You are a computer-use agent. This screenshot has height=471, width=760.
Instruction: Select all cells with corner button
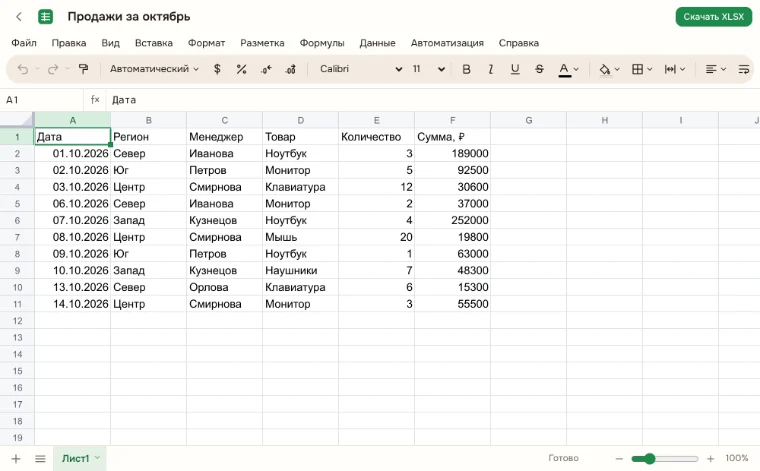[x=17, y=120]
